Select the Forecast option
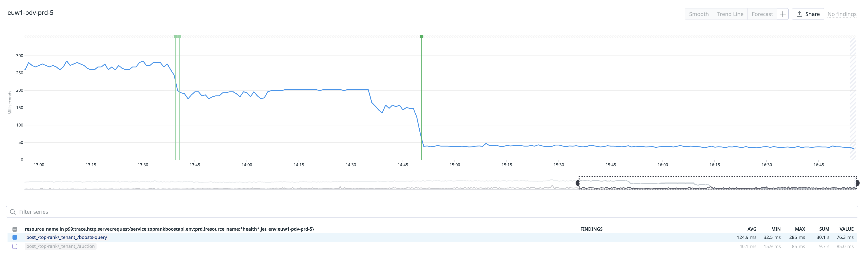 coord(762,14)
